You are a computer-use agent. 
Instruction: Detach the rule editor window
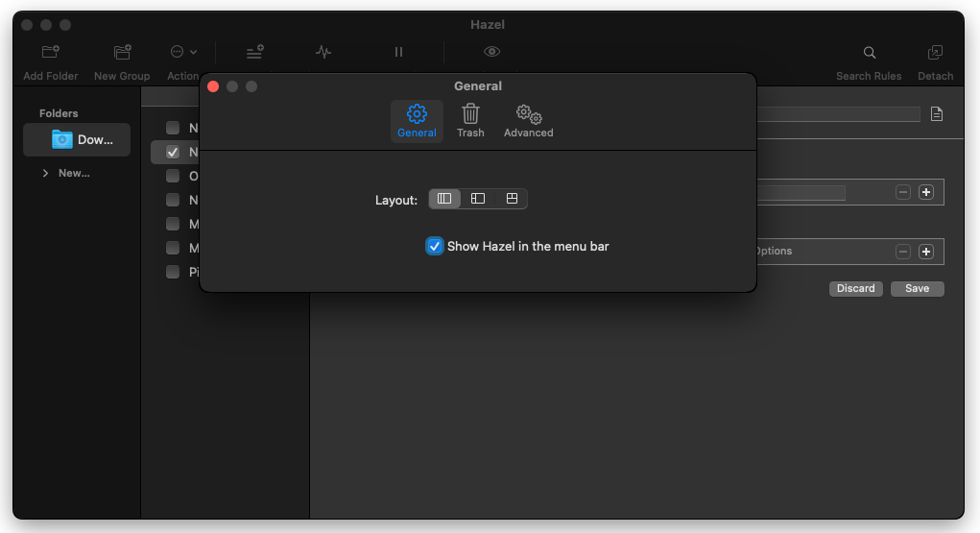(934, 53)
